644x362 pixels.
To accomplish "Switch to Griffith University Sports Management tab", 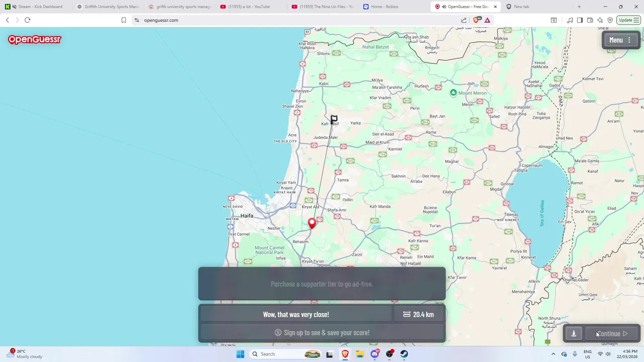I will 108,7.
